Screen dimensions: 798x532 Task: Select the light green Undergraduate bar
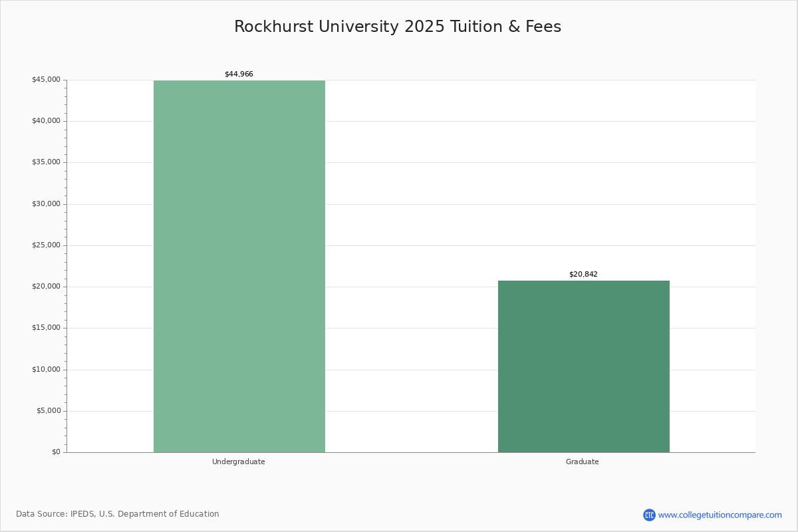(239, 266)
